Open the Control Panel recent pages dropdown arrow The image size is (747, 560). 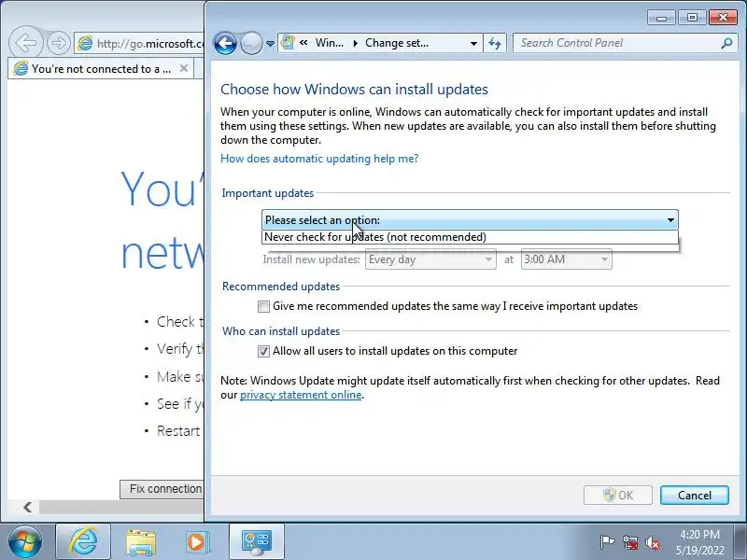point(270,43)
